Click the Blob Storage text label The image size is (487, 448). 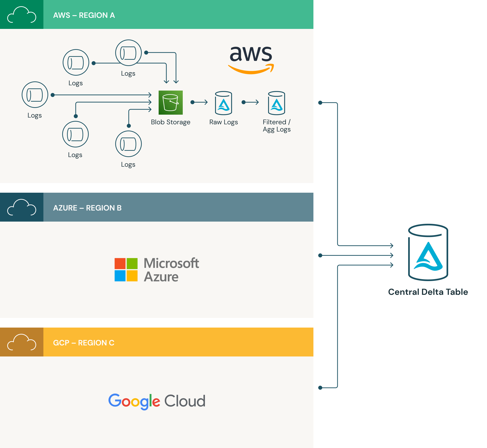coord(170,122)
